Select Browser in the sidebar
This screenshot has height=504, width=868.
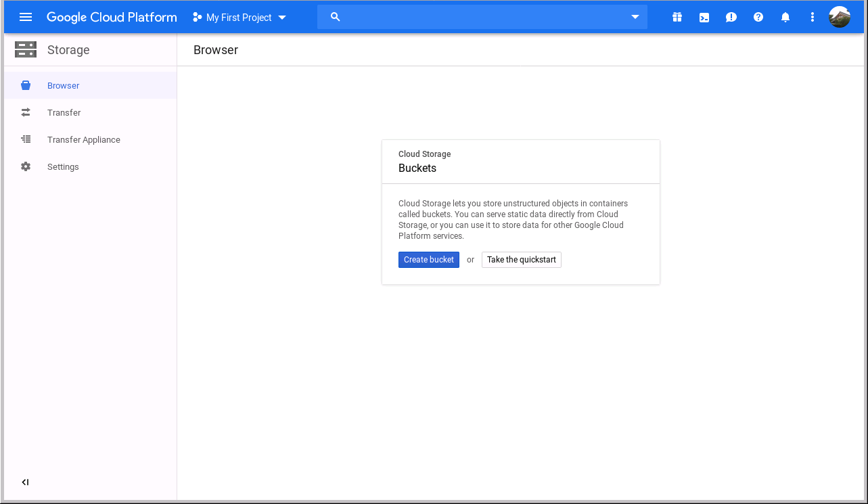tap(91, 85)
